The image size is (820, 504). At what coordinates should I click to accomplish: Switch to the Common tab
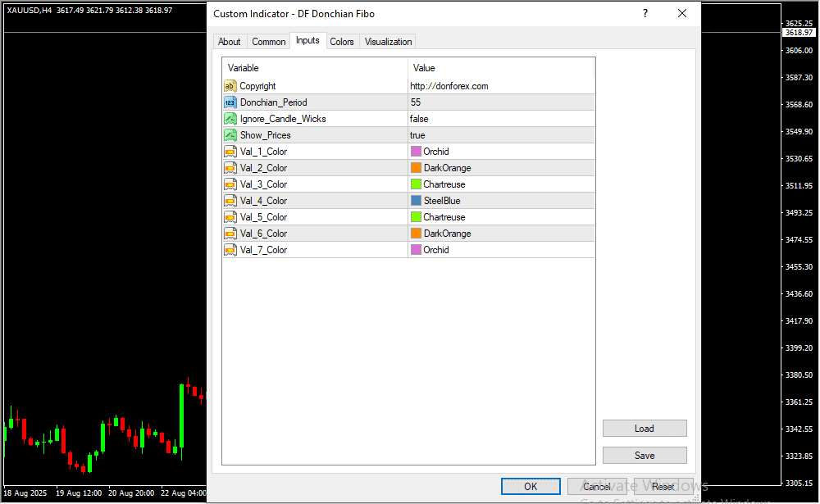click(269, 42)
